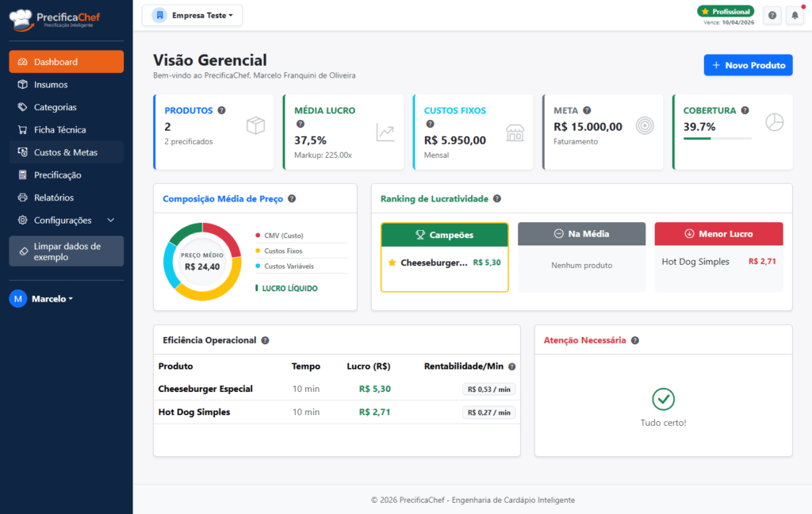Click Hot Dog Simples in efficiency table
This screenshot has height=514, width=812.
coord(194,412)
